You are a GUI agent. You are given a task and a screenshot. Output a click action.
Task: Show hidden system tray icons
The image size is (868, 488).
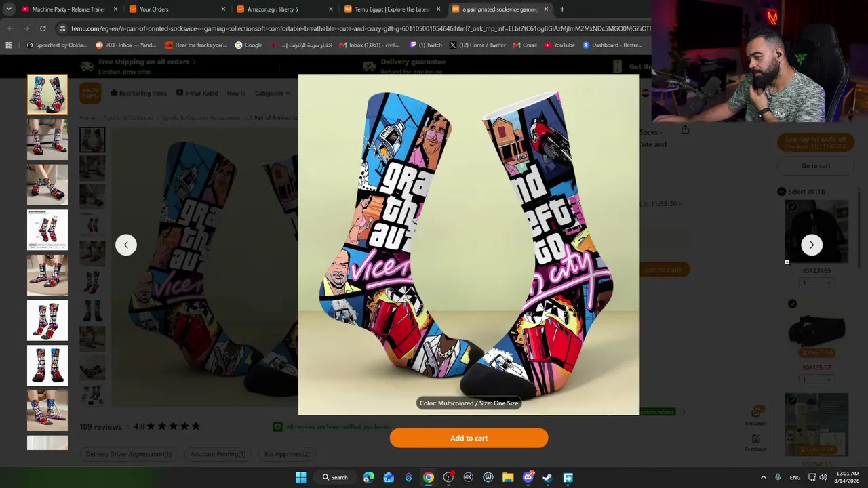click(x=763, y=477)
